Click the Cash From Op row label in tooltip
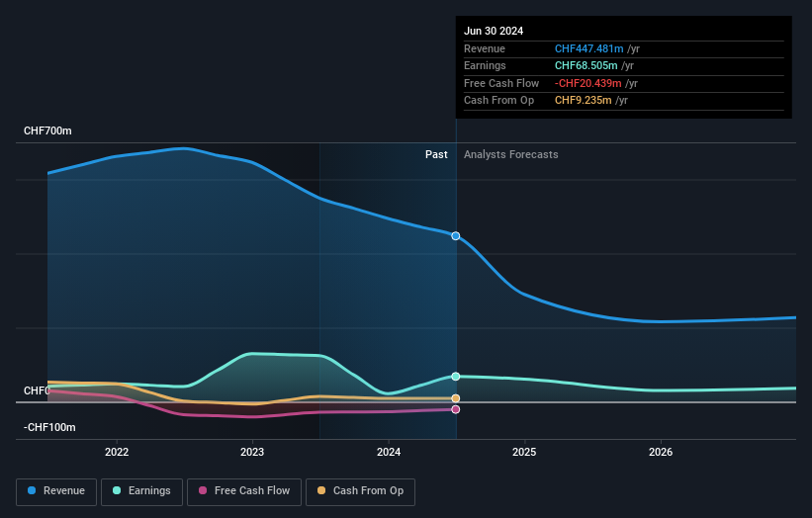This screenshot has height=518, width=812. [x=498, y=101]
